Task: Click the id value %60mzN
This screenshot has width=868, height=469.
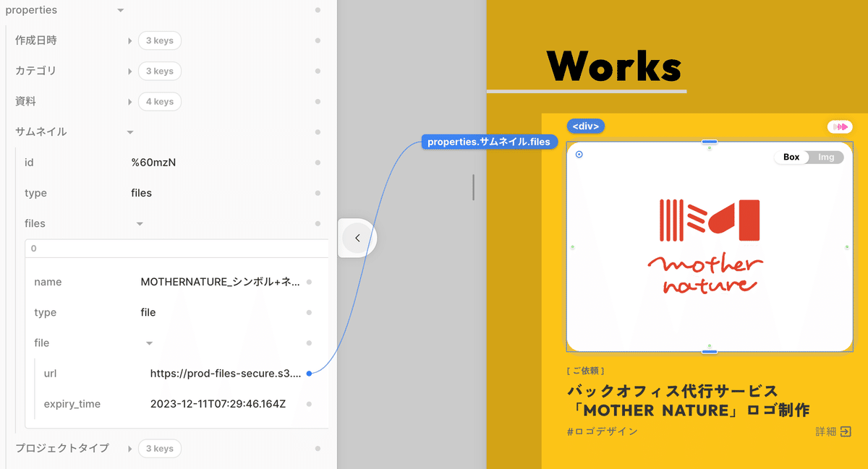Action: [x=153, y=163]
